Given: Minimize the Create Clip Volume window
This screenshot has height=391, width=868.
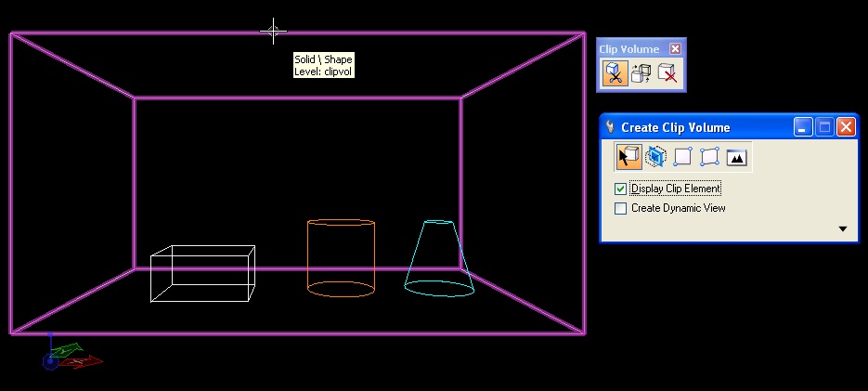Looking at the screenshot, I should click(x=802, y=127).
